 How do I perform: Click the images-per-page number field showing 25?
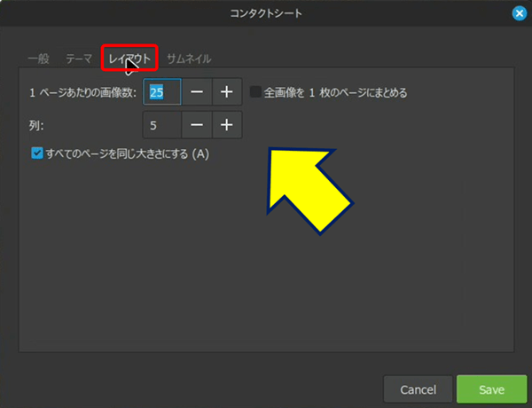tap(162, 92)
